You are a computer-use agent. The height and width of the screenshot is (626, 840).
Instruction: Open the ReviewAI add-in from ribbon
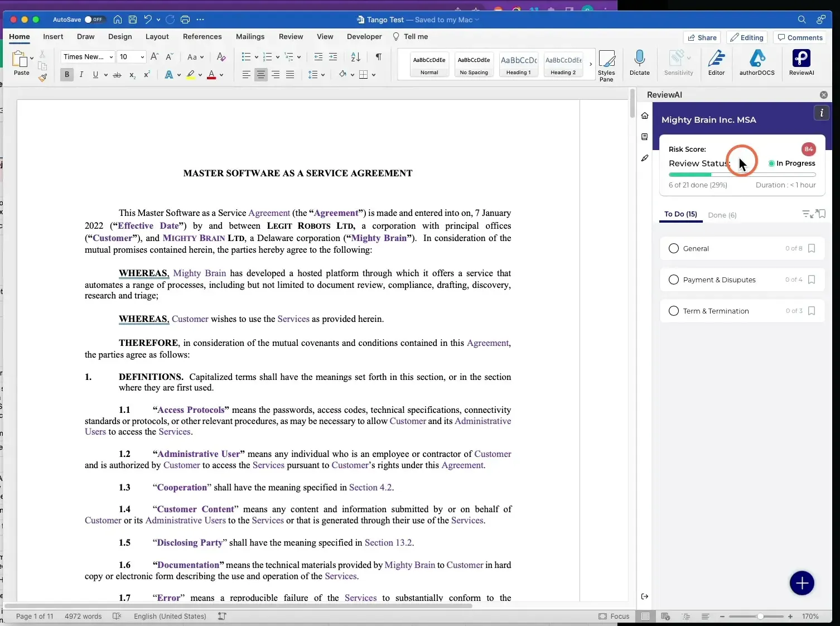(x=802, y=62)
